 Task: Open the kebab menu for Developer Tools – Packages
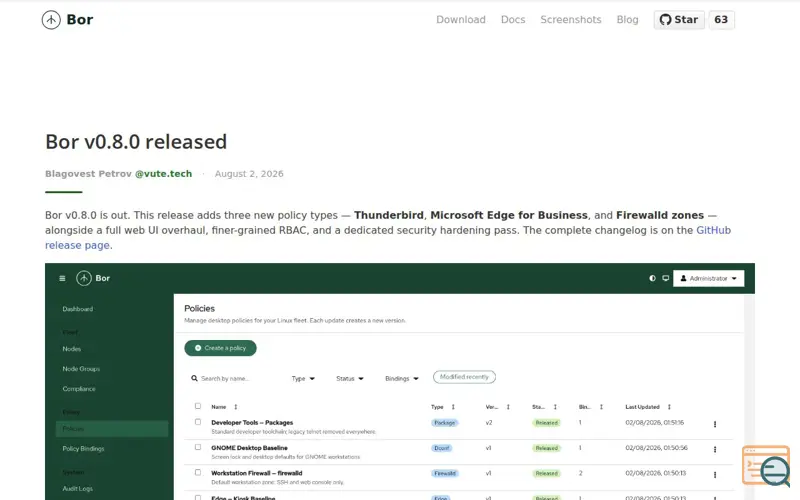715,424
